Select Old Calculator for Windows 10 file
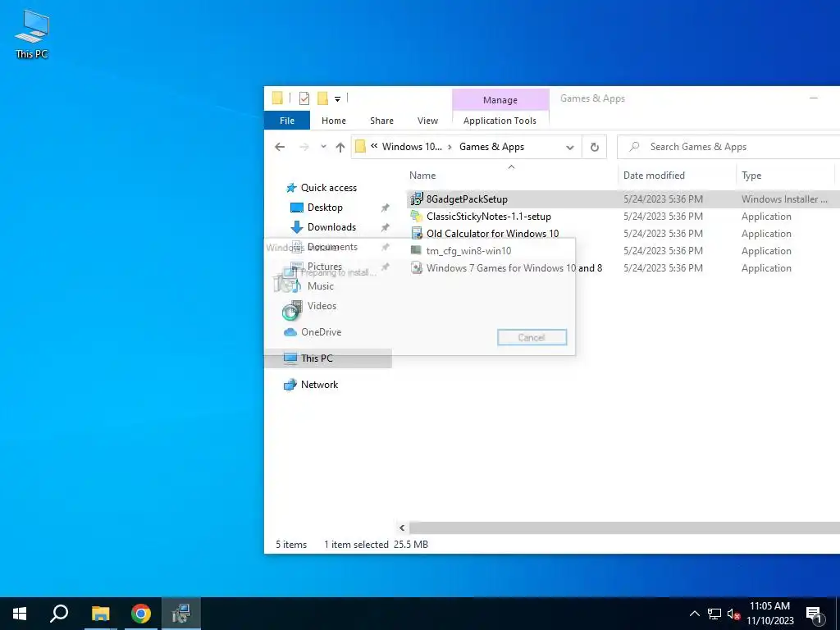The height and width of the screenshot is (630, 840). click(492, 234)
